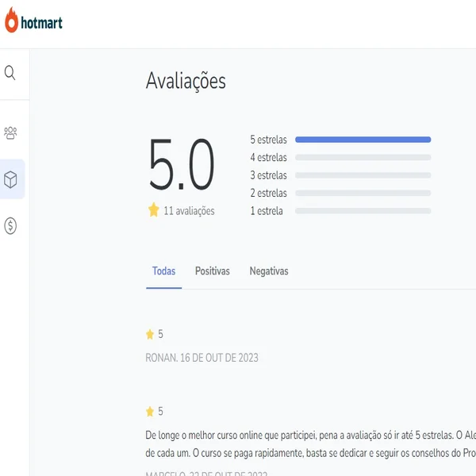
Task: Click the 3 estrelas rating bar
Action: [x=363, y=175]
